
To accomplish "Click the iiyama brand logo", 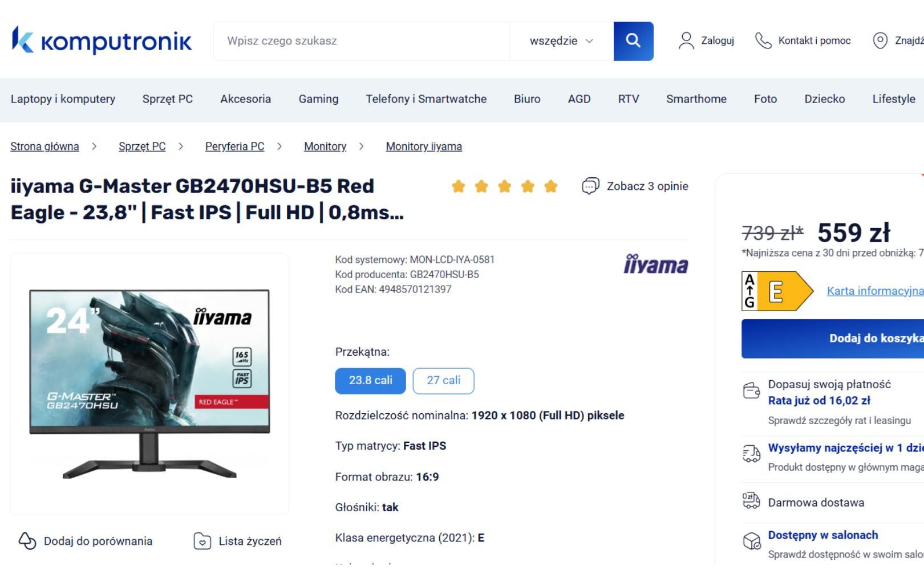I will coord(656,264).
